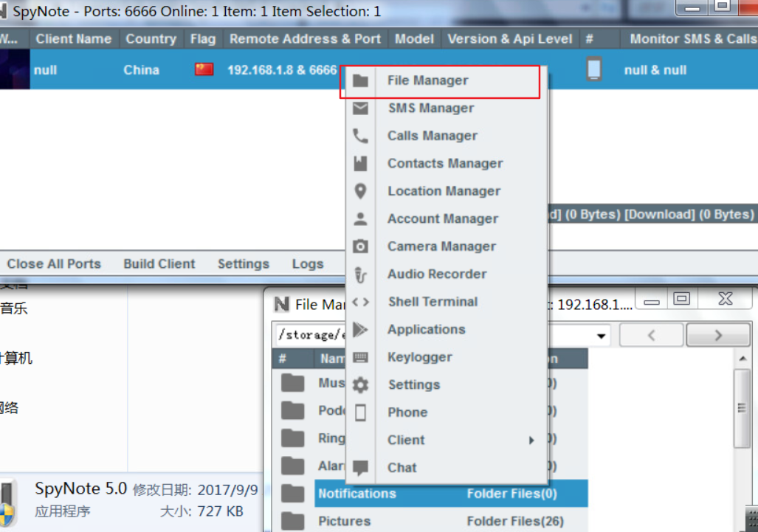Image resolution: width=758 pixels, height=532 pixels.
Task: Click the folder icon beside File Manager
Action: click(x=360, y=80)
